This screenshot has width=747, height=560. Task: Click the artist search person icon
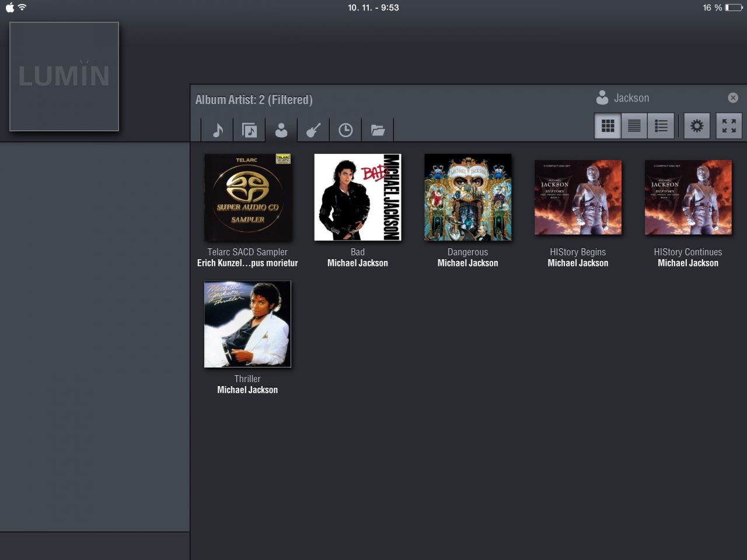point(602,97)
